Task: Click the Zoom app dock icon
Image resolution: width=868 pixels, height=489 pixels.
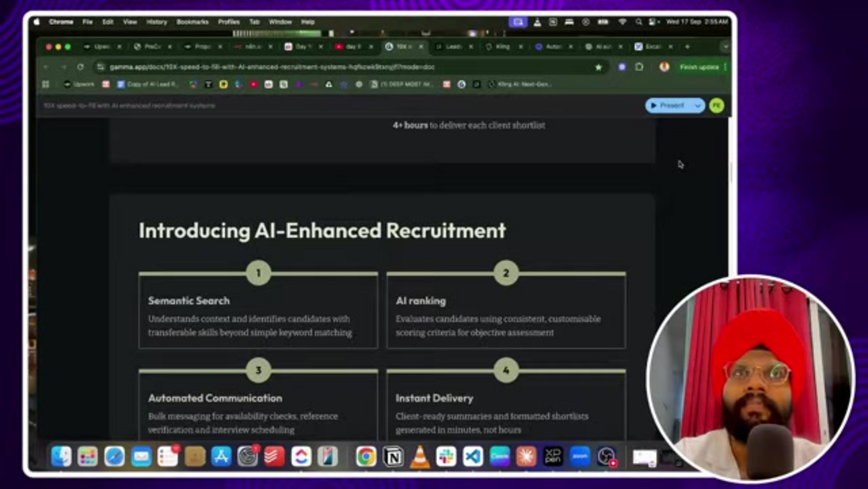Action: coord(579,457)
